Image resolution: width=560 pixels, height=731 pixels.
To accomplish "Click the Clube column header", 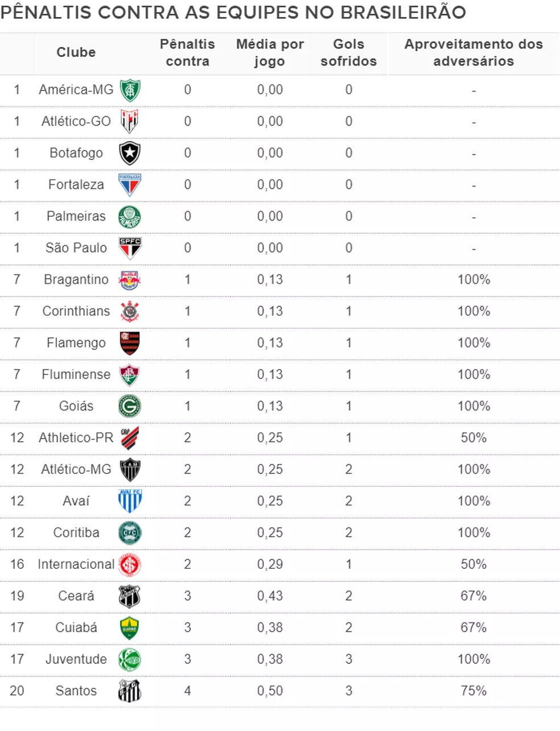I will pyautogui.click(x=76, y=52).
